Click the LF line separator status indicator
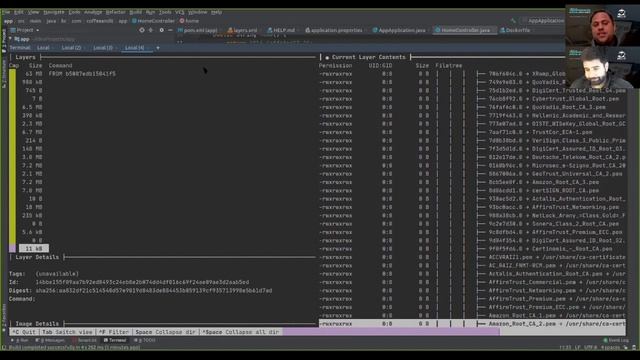Image resolution: width=640 pixels, height=360 pixels. coord(578,348)
